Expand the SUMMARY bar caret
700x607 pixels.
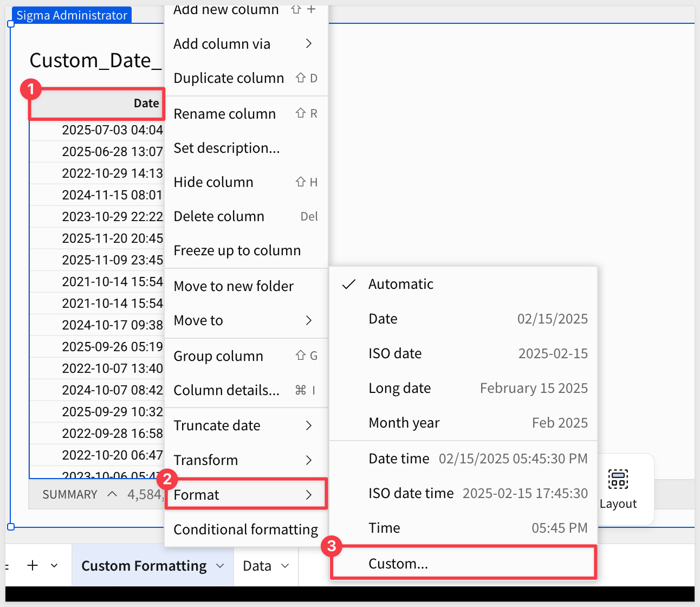point(112,494)
